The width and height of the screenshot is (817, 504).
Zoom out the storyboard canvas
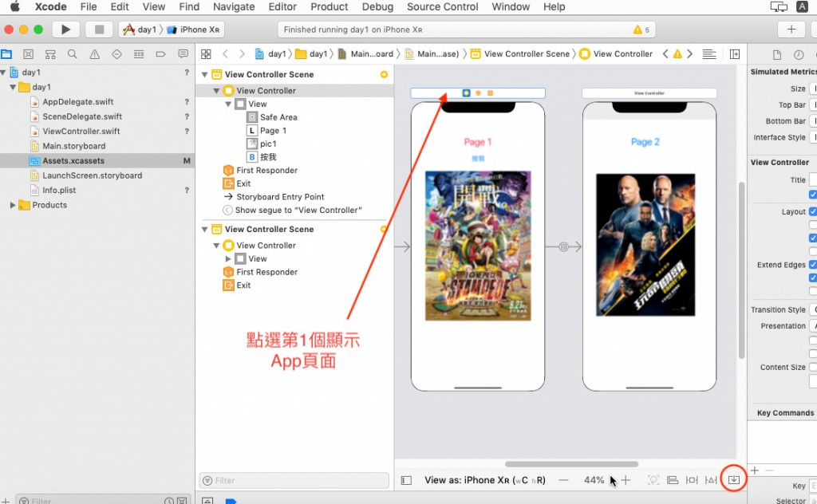(x=564, y=480)
